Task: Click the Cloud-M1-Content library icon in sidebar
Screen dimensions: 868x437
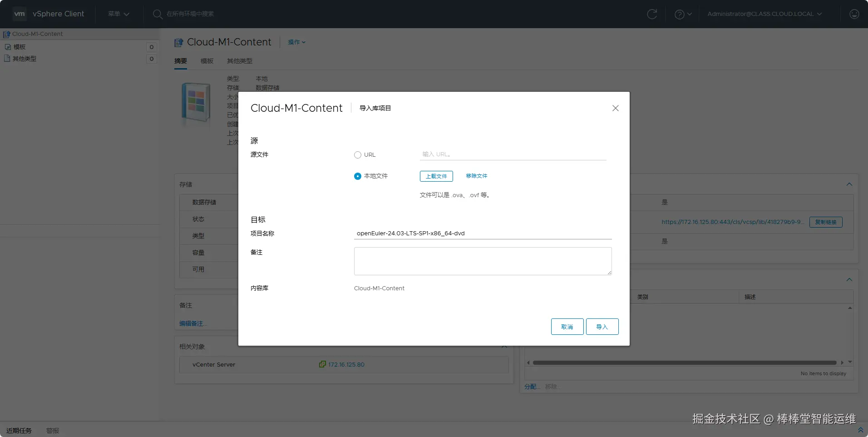Action: [x=7, y=34]
